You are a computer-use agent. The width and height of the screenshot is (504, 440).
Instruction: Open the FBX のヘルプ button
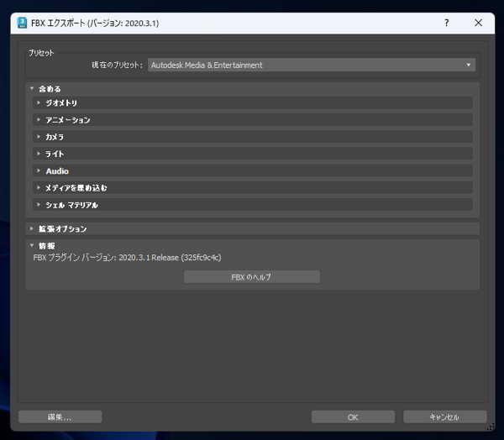pyautogui.click(x=252, y=277)
